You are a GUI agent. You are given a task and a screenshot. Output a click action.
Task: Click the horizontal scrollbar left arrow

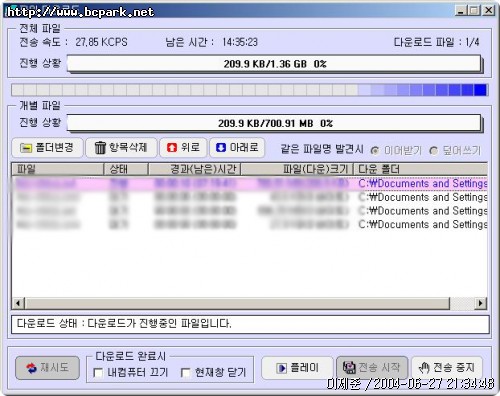click(18, 303)
